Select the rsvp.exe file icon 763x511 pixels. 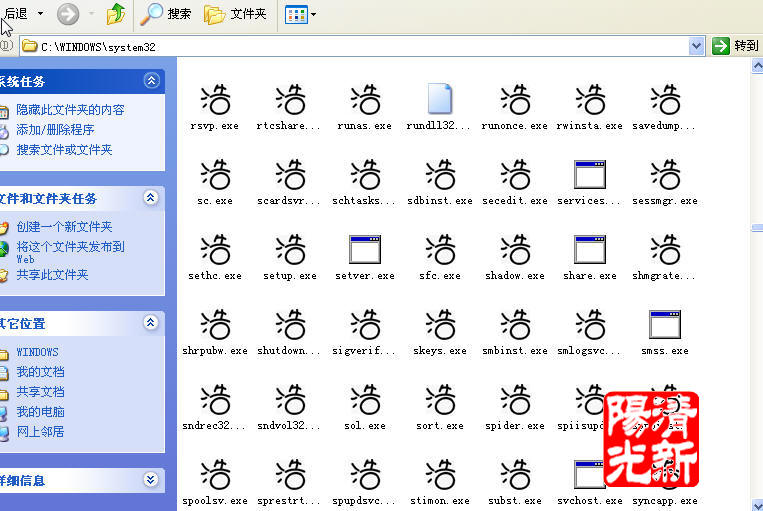pos(215,99)
